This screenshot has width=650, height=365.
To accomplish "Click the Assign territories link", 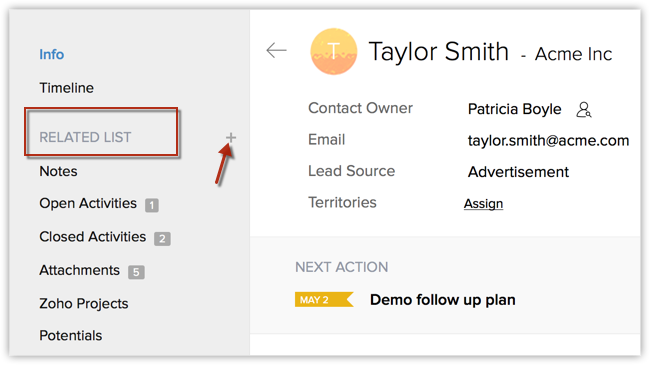I will click(x=483, y=204).
